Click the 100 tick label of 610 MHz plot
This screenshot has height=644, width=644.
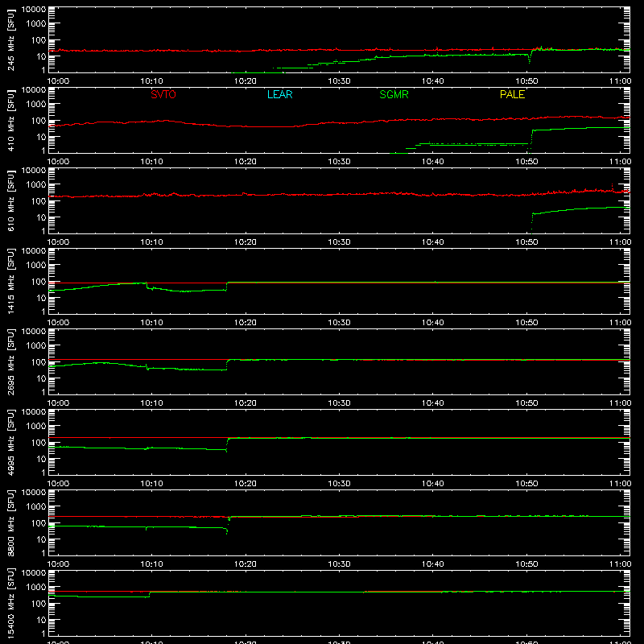pos(39,201)
